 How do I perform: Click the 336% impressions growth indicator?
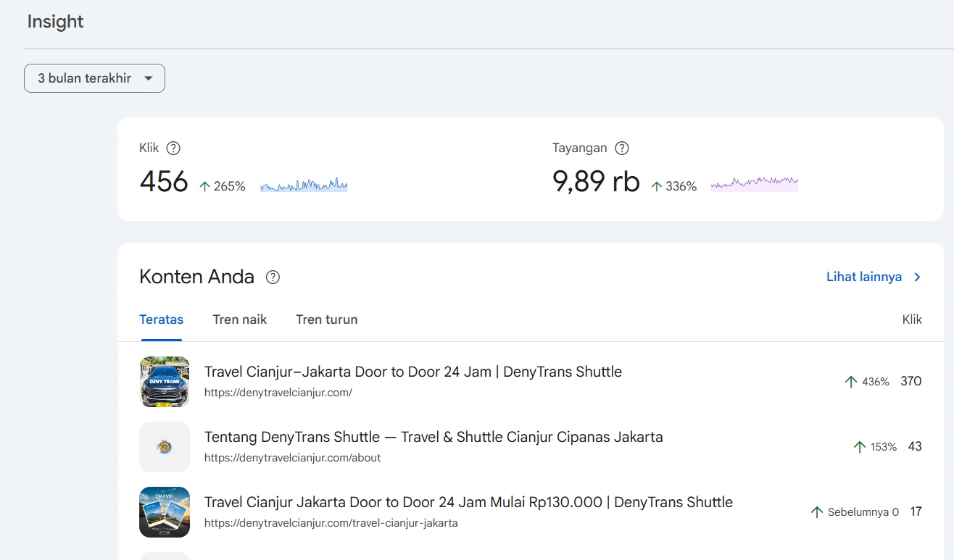pos(673,186)
